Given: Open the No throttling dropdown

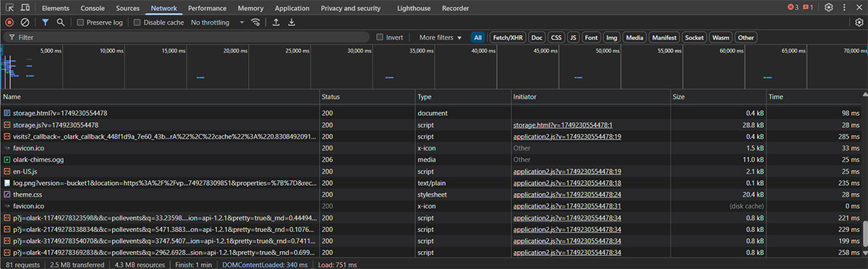Looking at the screenshot, I should coord(218,22).
